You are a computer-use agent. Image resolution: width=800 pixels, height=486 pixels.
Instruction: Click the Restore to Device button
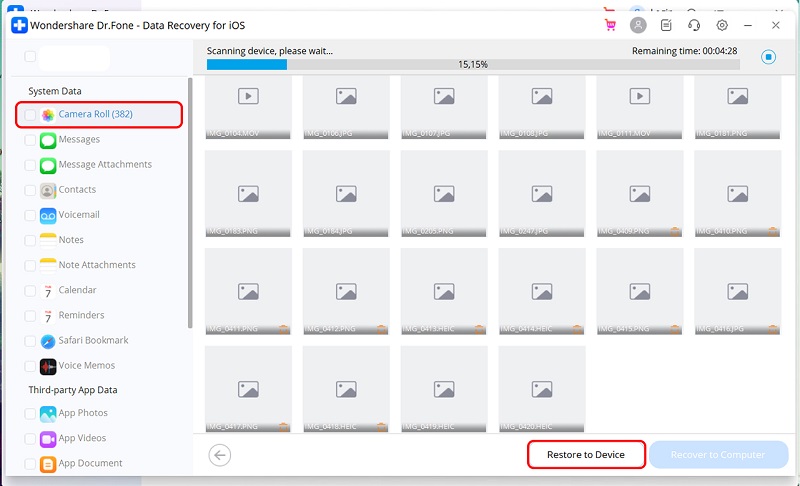(586, 455)
